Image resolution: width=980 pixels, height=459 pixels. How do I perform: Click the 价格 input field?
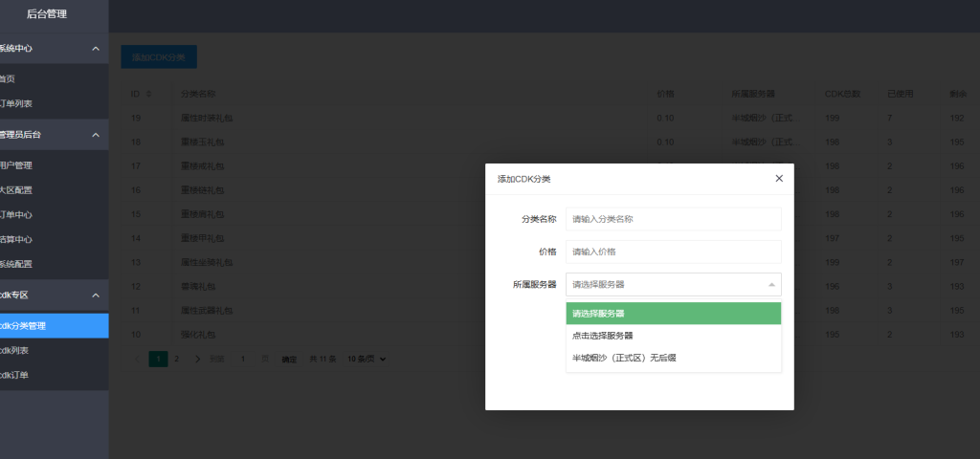click(x=673, y=251)
